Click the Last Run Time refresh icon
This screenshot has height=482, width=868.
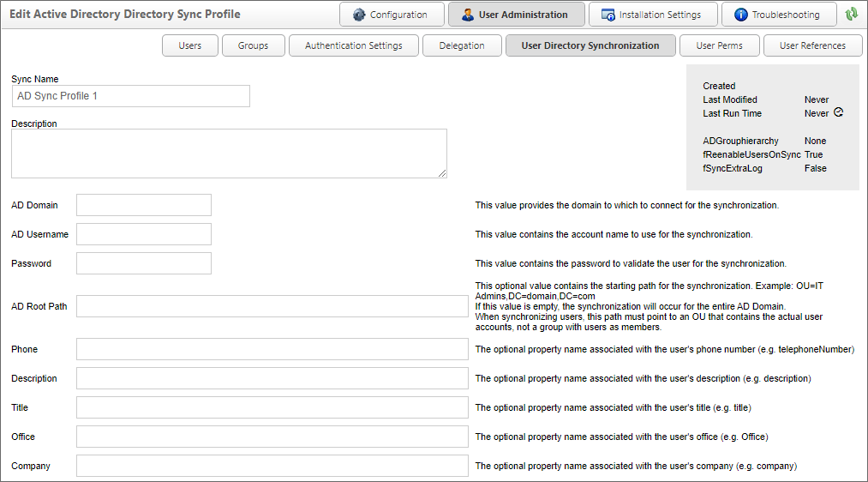click(838, 112)
